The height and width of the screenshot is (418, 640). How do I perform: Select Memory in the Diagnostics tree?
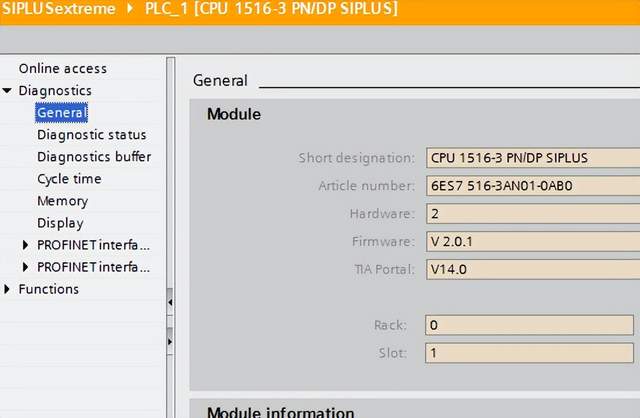pos(62,201)
